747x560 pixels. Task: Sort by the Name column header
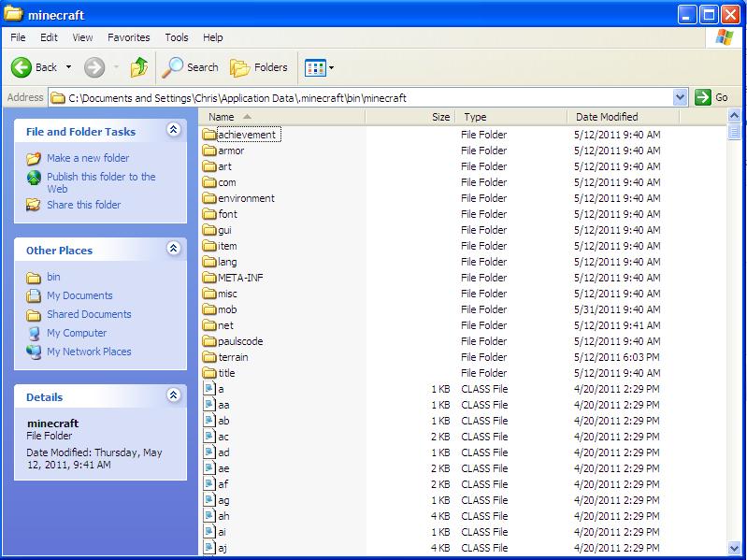[x=282, y=117]
